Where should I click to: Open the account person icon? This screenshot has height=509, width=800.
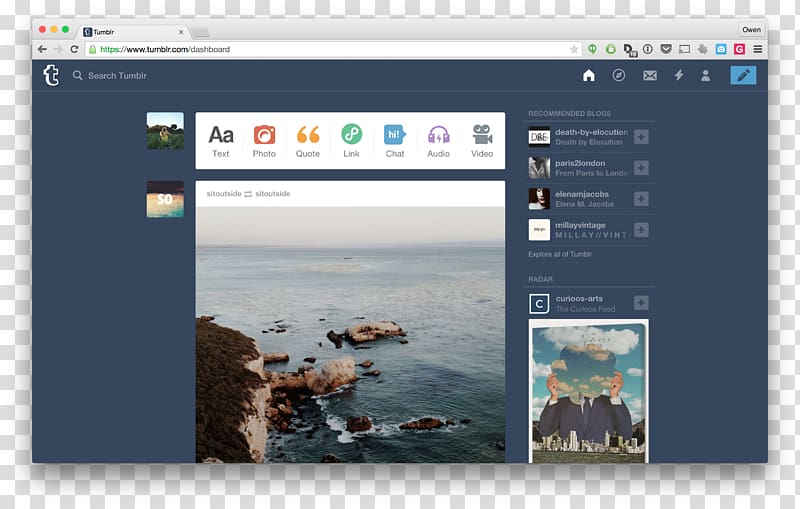tap(705, 75)
